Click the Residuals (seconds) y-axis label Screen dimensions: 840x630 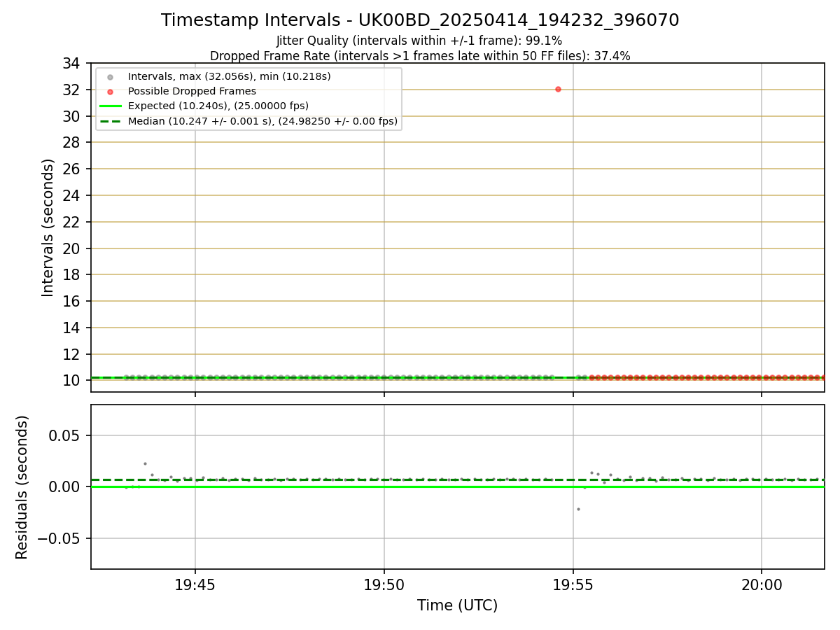(x=22, y=487)
